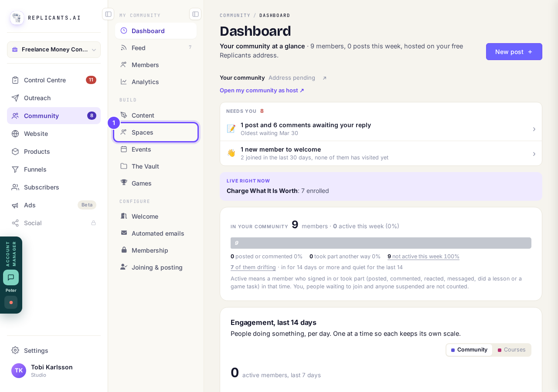Click the TK user avatar
Screen dimensions: 558x392
[19, 371]
